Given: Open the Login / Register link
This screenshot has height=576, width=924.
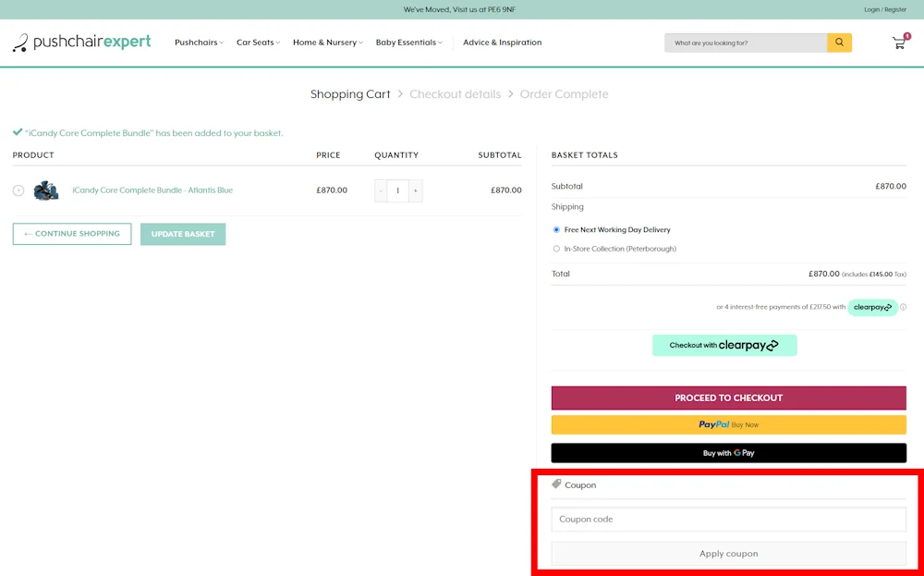Looking at the screenshot, I should [885, 9].
